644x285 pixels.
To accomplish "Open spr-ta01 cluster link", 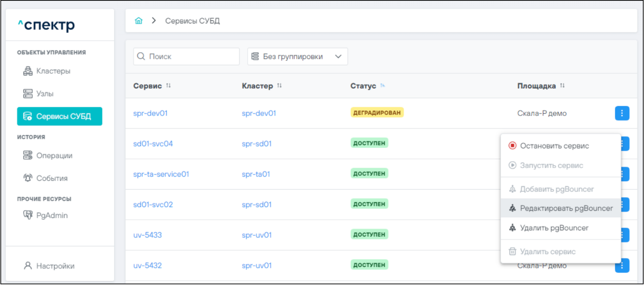I will pyautogui.click(x=256, y=174).
